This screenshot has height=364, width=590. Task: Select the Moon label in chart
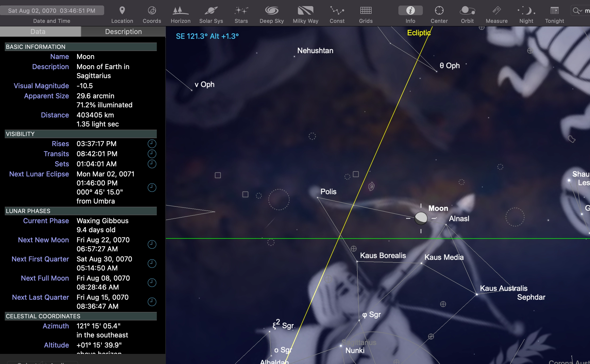438,208
